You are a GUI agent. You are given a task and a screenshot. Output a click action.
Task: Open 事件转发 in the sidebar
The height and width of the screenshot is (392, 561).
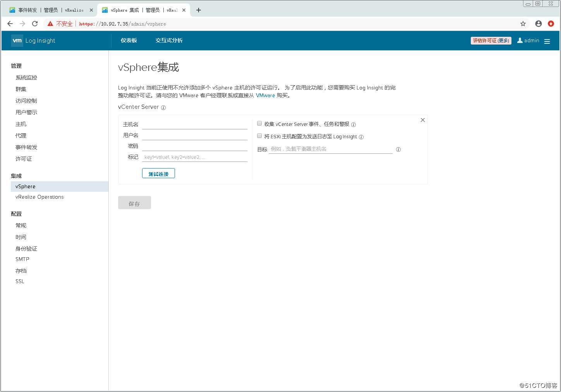tap(26, 147)
